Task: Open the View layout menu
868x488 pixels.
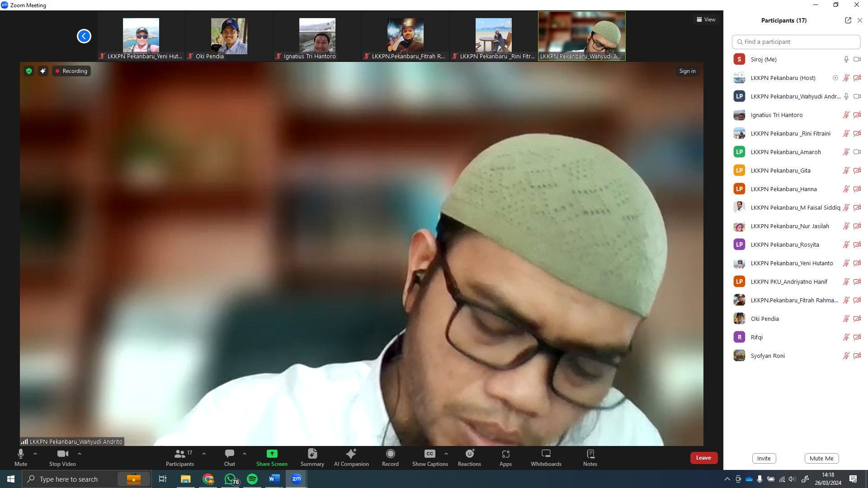Action: 706,19
